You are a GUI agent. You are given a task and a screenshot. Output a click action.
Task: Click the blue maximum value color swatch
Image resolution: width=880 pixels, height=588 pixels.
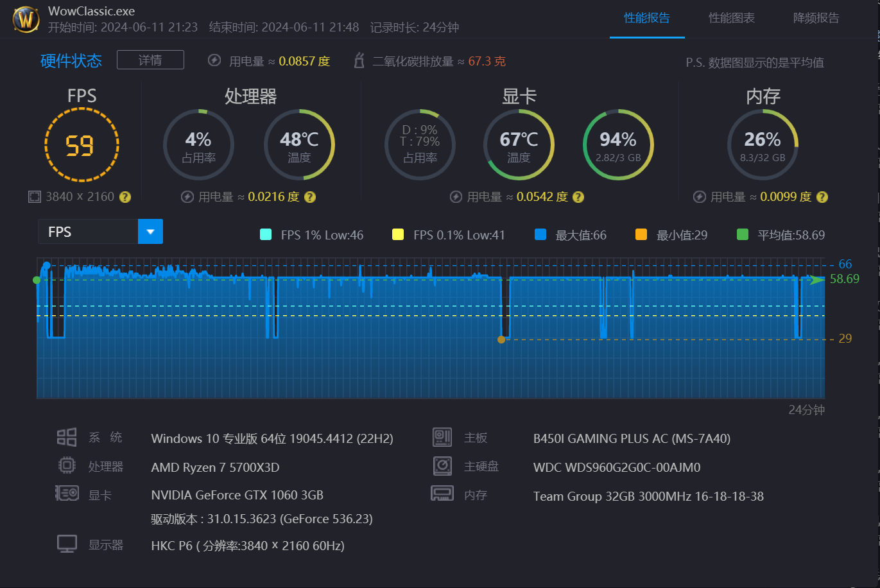coord(540,235)
